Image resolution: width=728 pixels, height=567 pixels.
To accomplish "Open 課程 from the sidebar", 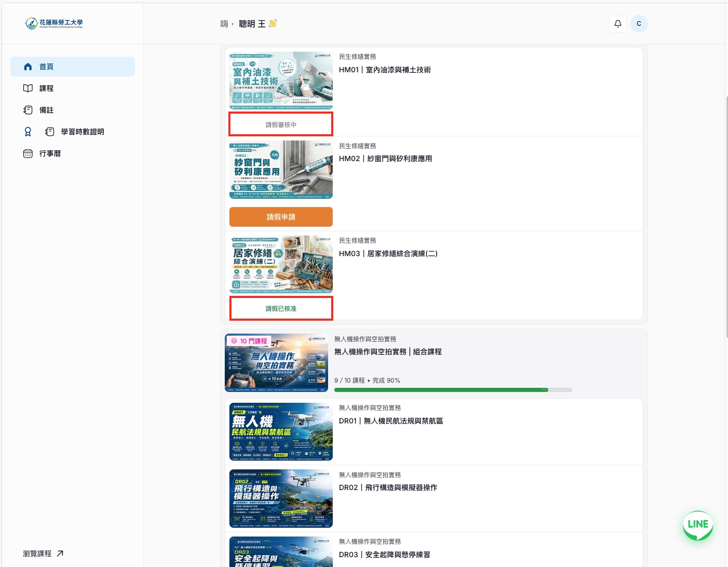I will (x=72, y=88).
